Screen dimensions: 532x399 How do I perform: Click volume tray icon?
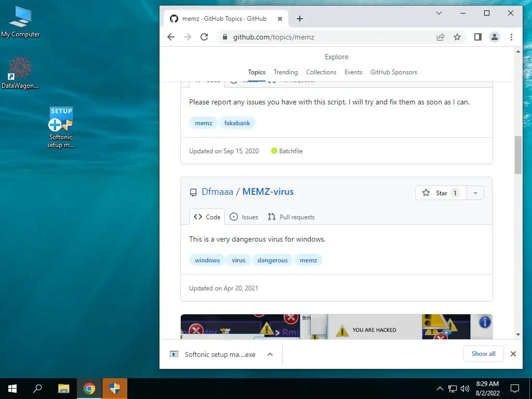(x=465, y=389)
